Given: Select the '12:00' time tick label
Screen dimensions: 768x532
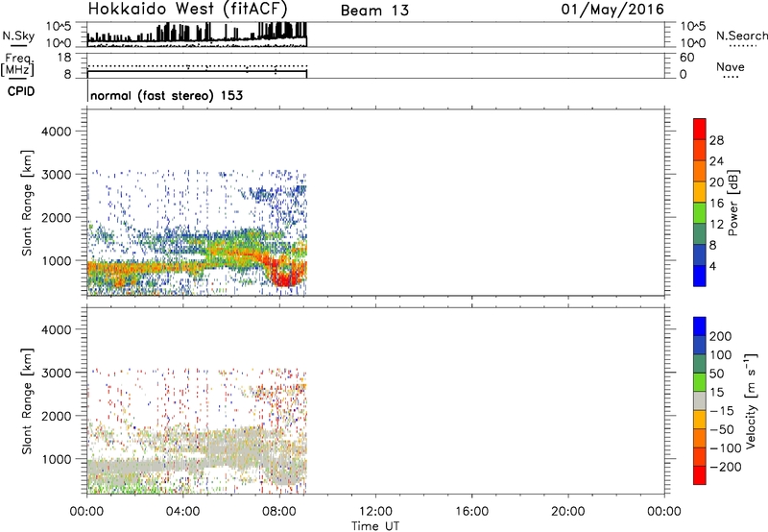Looking at the screenshot, I should coord(375,512).
